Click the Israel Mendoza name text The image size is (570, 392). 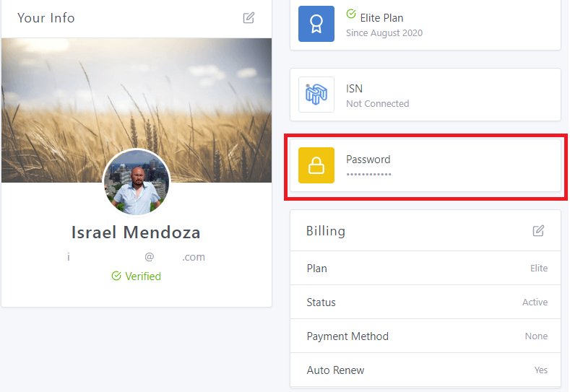(136, 232)
